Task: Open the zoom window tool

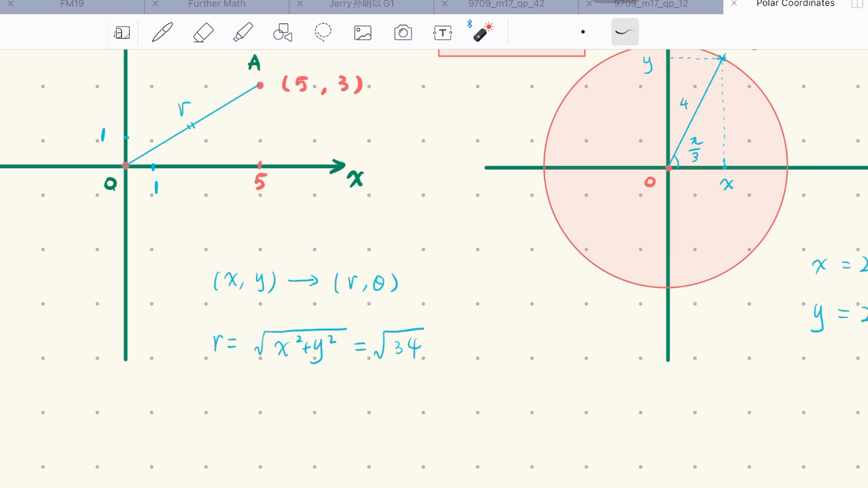Action: click(122, 33)
